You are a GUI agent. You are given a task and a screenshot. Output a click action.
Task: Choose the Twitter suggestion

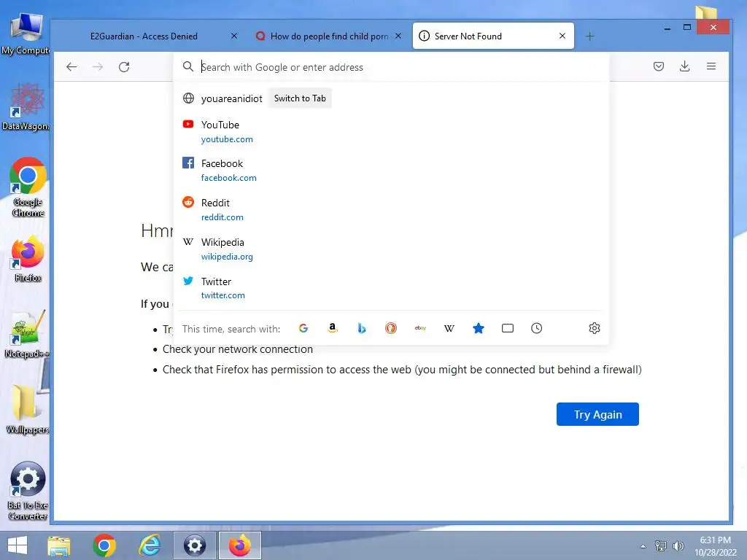click(391, 288)
